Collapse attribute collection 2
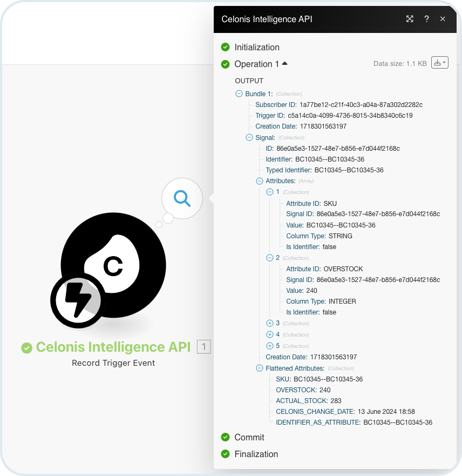462x476 pixels. (x=270, y=258)
